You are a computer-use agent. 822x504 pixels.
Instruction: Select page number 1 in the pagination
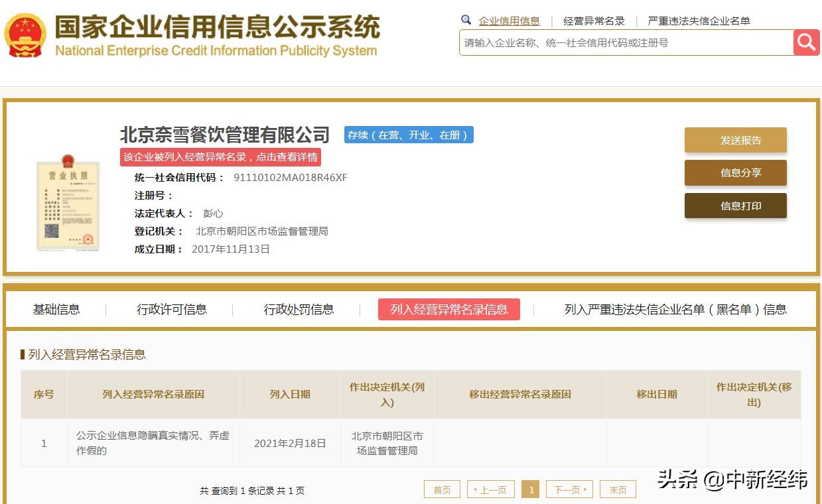pyautogui.click(x=530, y=489)
